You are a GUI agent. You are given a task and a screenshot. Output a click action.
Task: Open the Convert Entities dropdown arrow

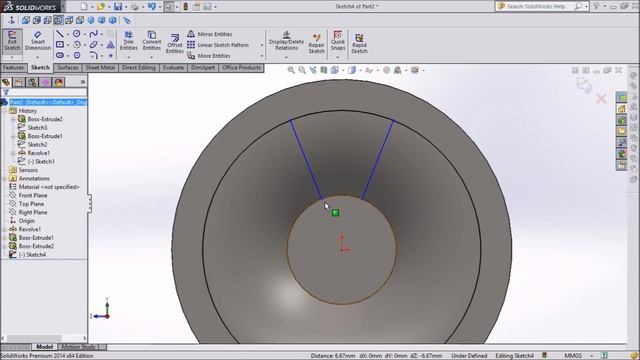[152, 58]
